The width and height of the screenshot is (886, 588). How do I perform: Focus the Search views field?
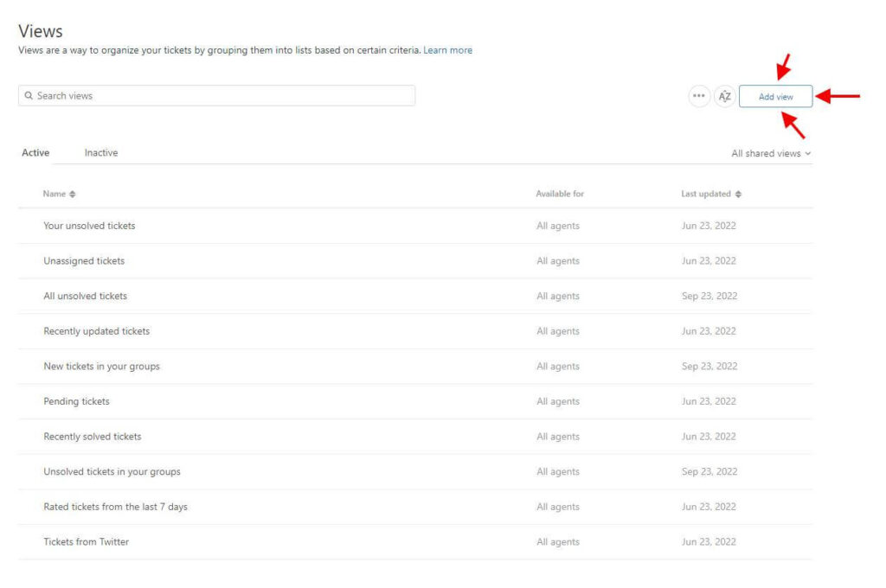(x=217, y=95)
